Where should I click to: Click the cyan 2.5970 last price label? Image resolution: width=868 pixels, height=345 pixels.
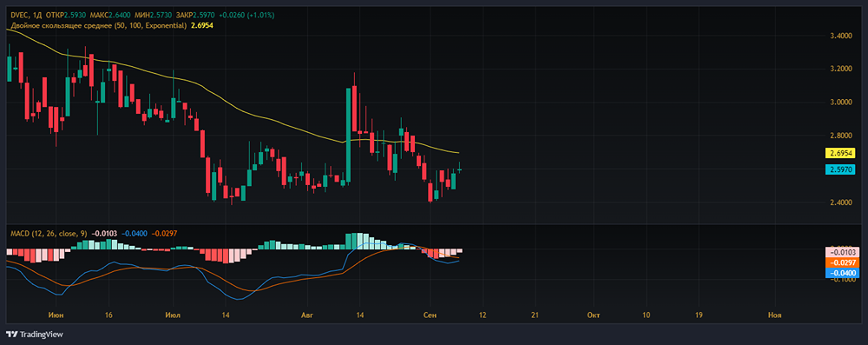(840, 169)
